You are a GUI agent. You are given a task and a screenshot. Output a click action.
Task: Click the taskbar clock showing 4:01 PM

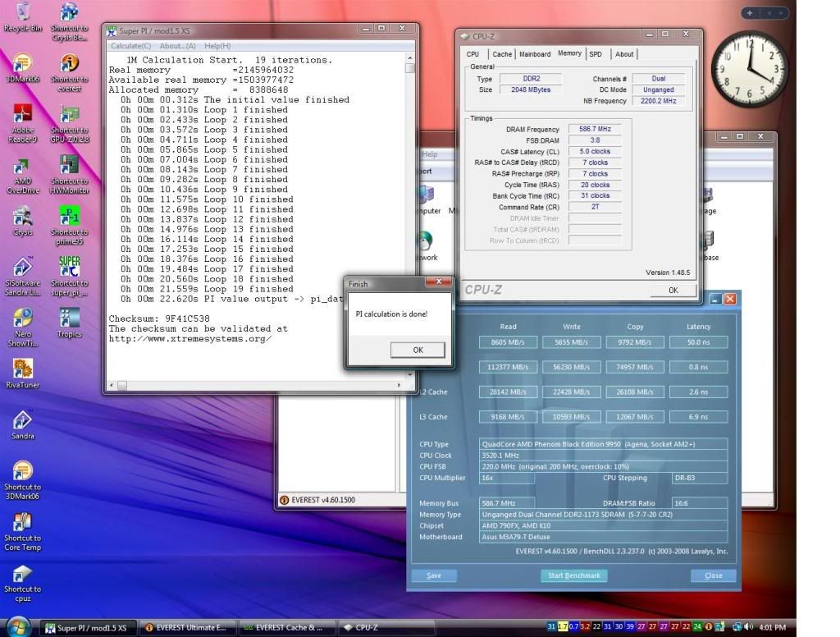coord(773,627)
